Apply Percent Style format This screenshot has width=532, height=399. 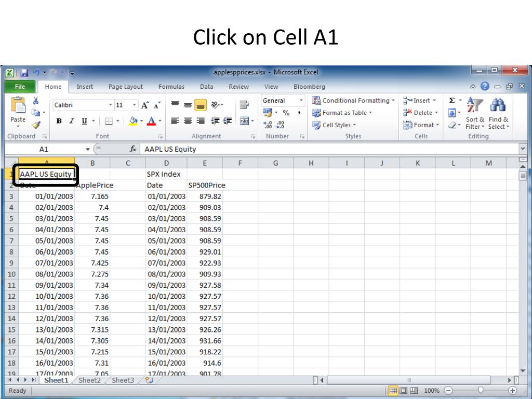pos(286,113)
